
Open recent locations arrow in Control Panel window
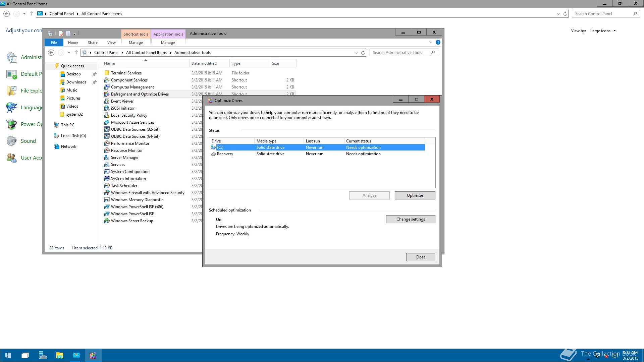(24, 14)
